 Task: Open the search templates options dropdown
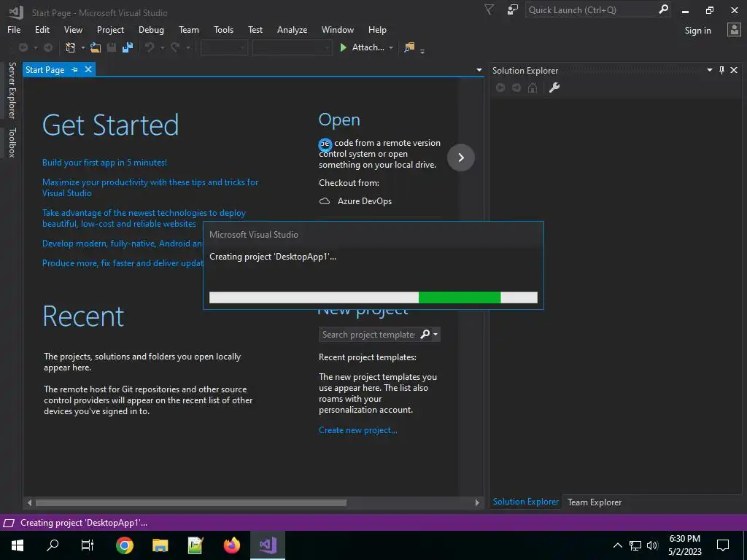[x=436, y=334]
